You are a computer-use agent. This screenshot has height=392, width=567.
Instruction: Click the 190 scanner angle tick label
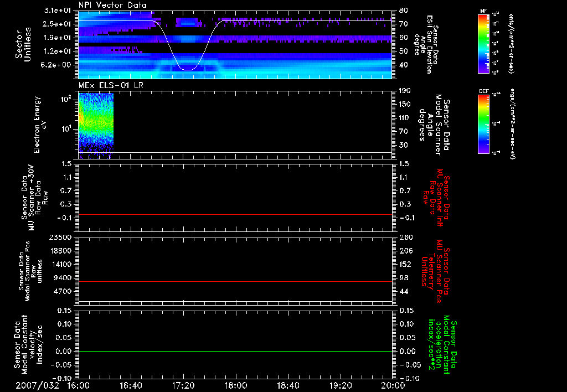[405, 91]
